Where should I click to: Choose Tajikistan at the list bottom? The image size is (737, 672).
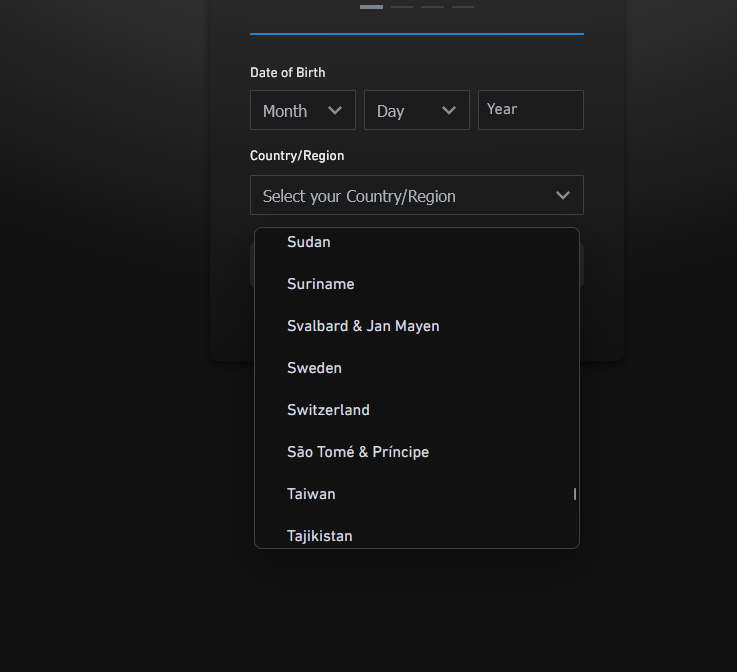(x=320, y=536)
